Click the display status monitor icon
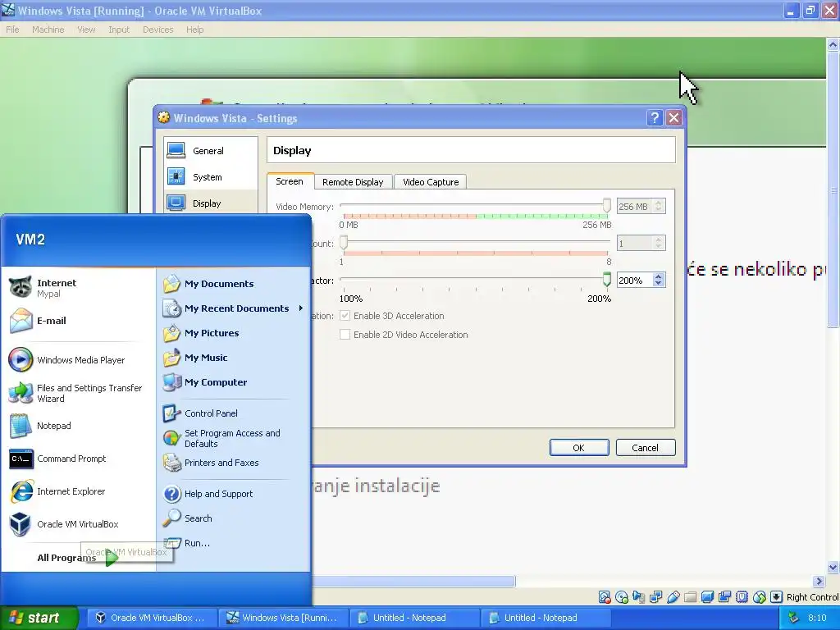The image size is (840, 630). pyautogui.click(x=708, y=597)
